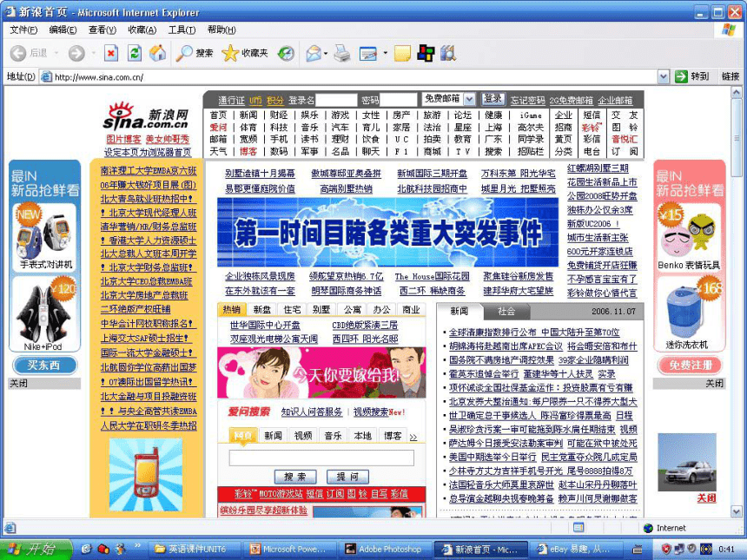747x560 pixels.
Task: Click the red shield security tray icon
Action: pos(666,549)
